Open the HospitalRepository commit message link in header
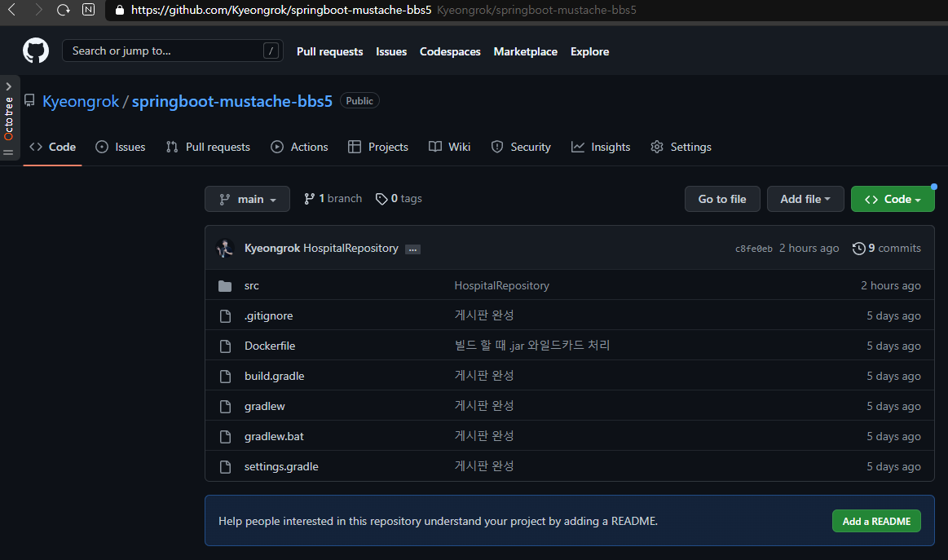 tap(351, 248)
